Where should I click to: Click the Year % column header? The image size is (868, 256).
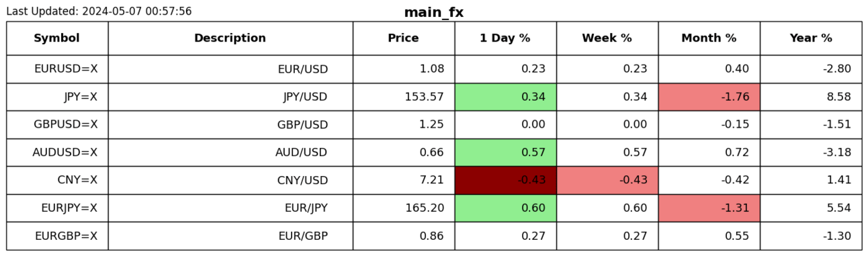pos(811,38)
